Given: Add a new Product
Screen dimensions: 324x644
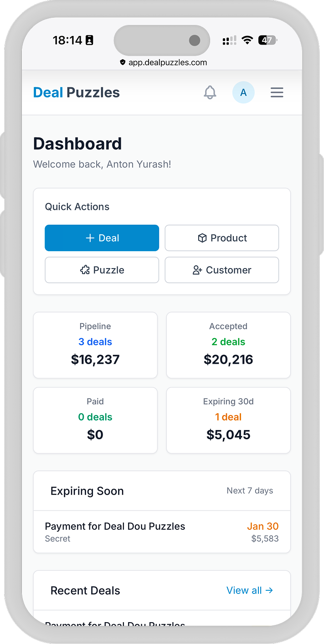Looking at the screenshot, I should (x=222, y=238).
